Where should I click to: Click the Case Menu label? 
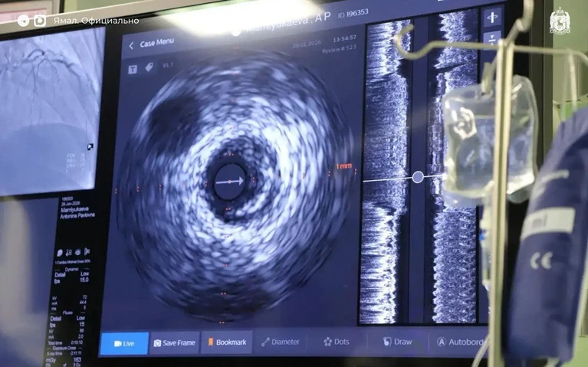tap(156, 44)
